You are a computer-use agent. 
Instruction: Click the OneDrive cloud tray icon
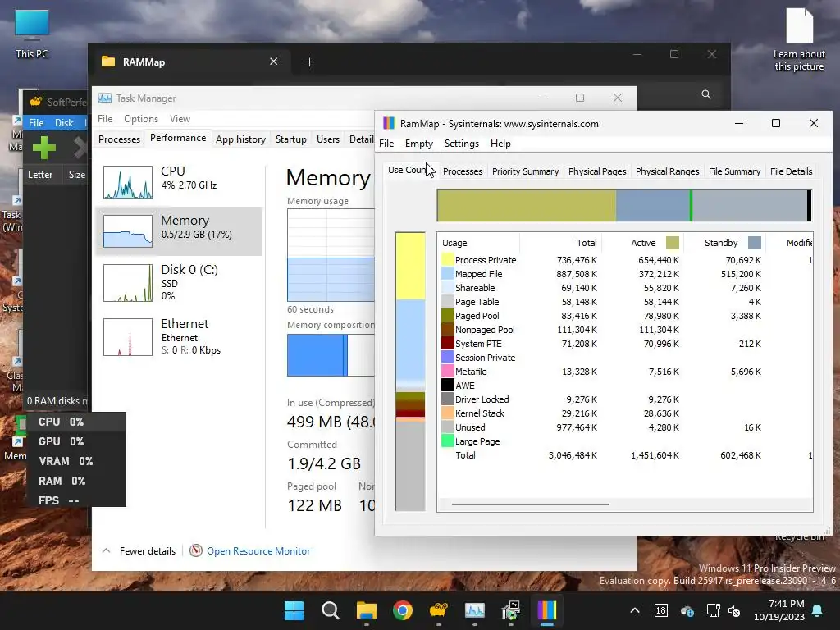point(687,610)
